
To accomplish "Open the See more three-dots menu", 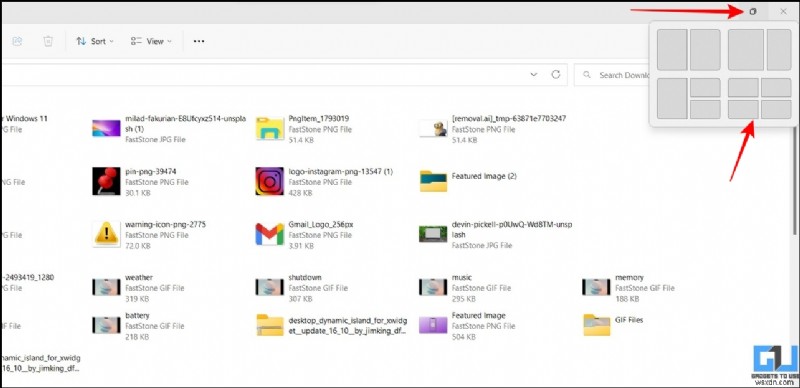I will point(199,41).
